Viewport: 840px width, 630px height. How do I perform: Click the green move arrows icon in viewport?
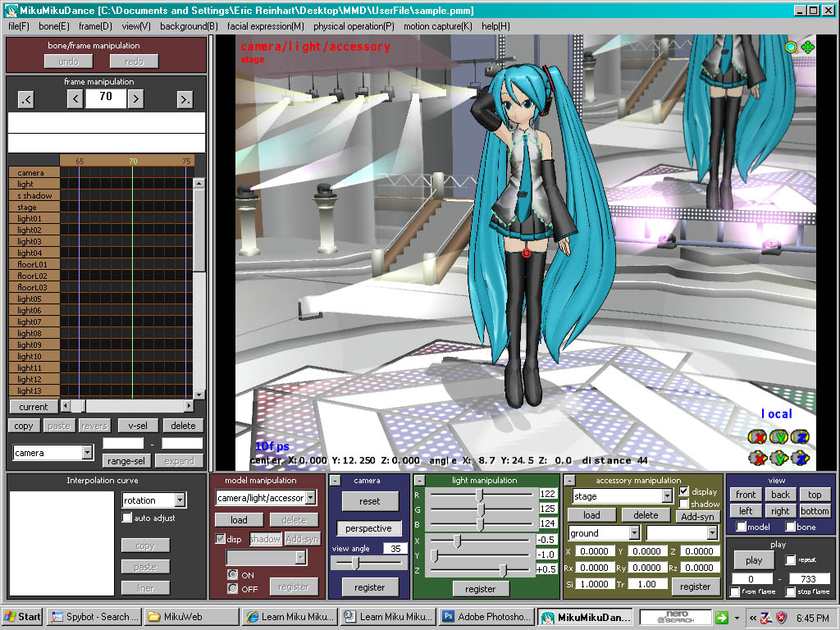tap(808, 47)
